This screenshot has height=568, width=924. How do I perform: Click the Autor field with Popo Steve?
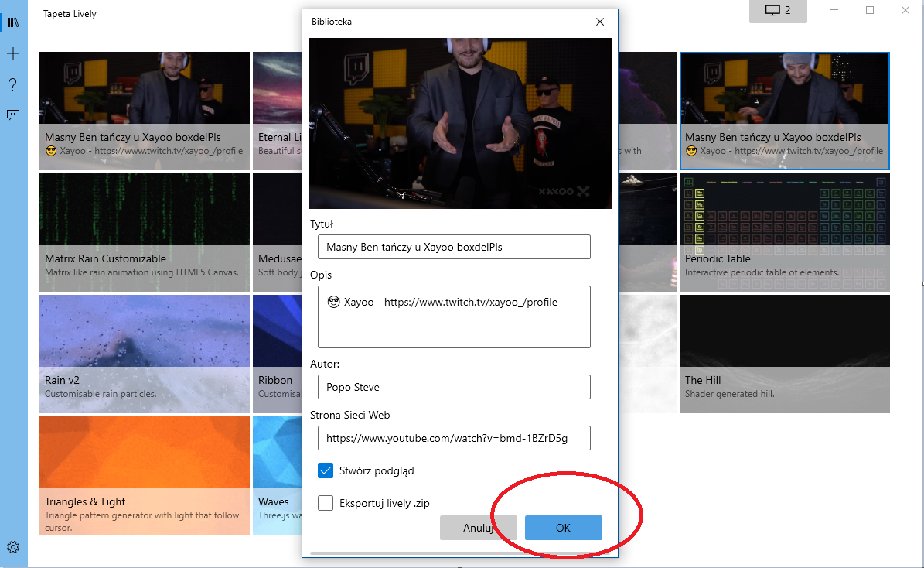click(x=454, y=387)
